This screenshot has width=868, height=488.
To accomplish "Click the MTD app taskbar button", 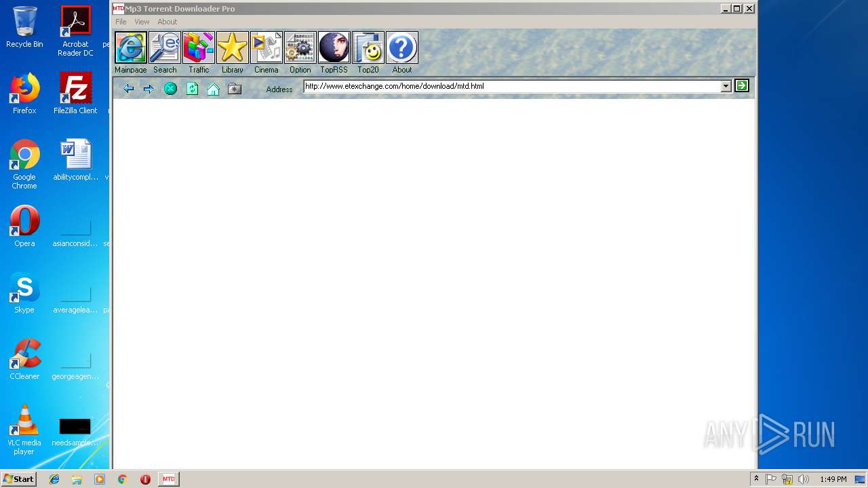I will 169,479.
